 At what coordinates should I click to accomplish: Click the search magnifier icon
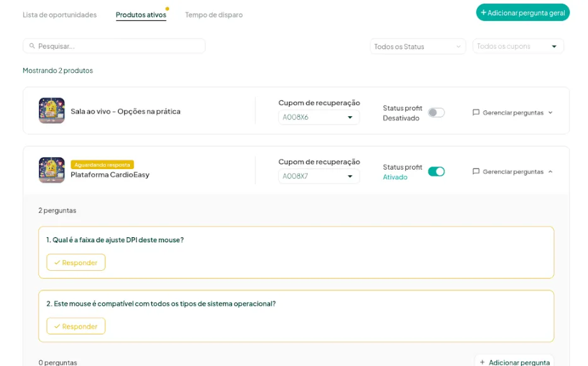32,45
